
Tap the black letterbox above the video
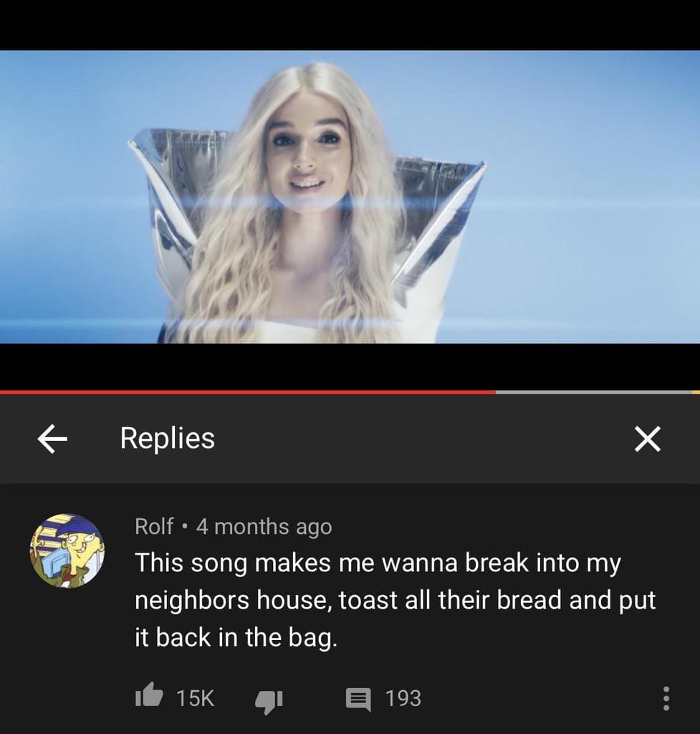click(x=350, y=25)
